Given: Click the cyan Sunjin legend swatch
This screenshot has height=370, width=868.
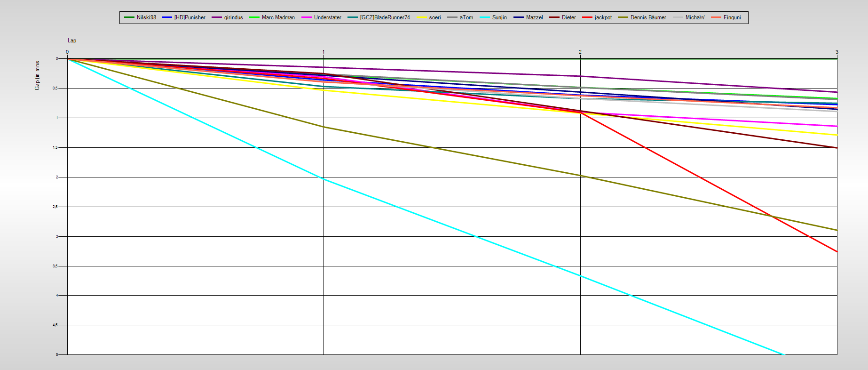Looking at the screenshot, I should [x=485, y=17].
